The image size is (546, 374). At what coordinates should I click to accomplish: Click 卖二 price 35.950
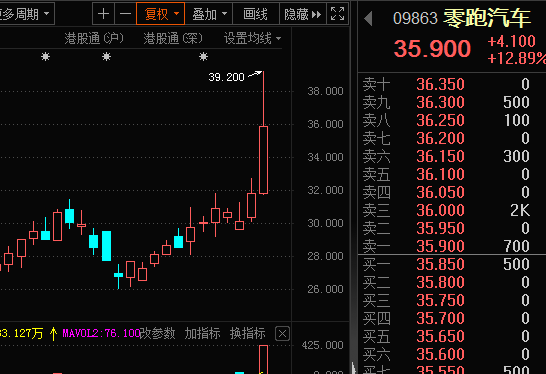(x=440, y=228)
